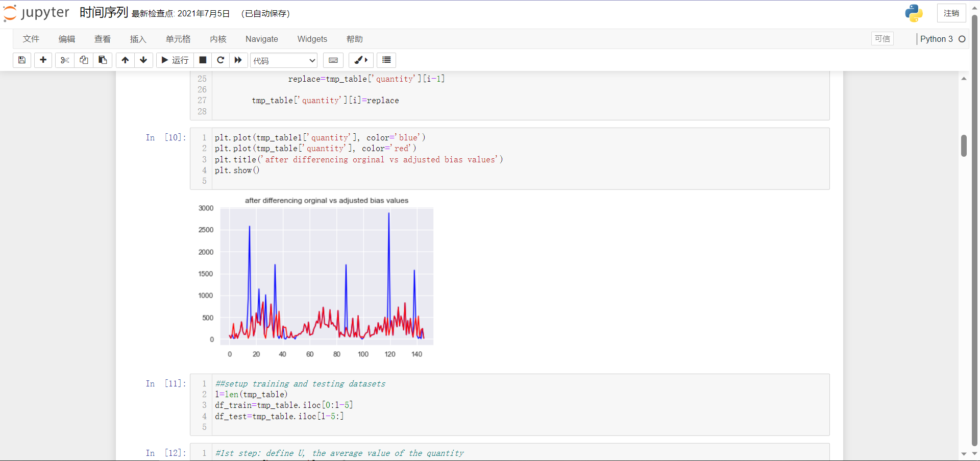Image resolution: width=980 pixels, height=461 pixels.
Task: Click the kernel idle circle indicator
Action: click(x=962, y=39)
